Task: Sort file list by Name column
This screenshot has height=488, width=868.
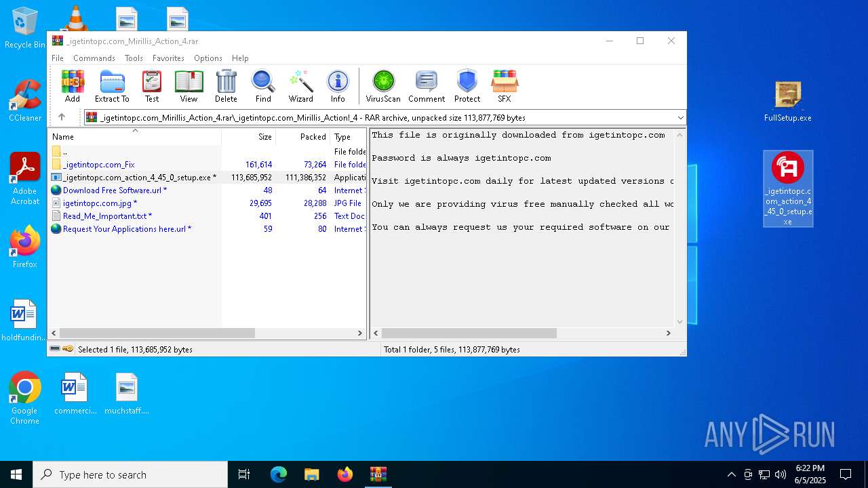Action: click(134, 137)
